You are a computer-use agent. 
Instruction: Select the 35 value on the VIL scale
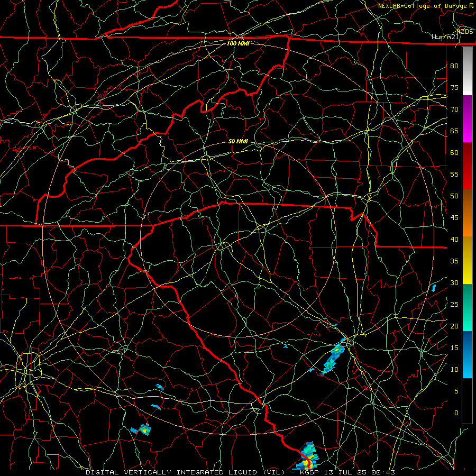coord(454,261)
